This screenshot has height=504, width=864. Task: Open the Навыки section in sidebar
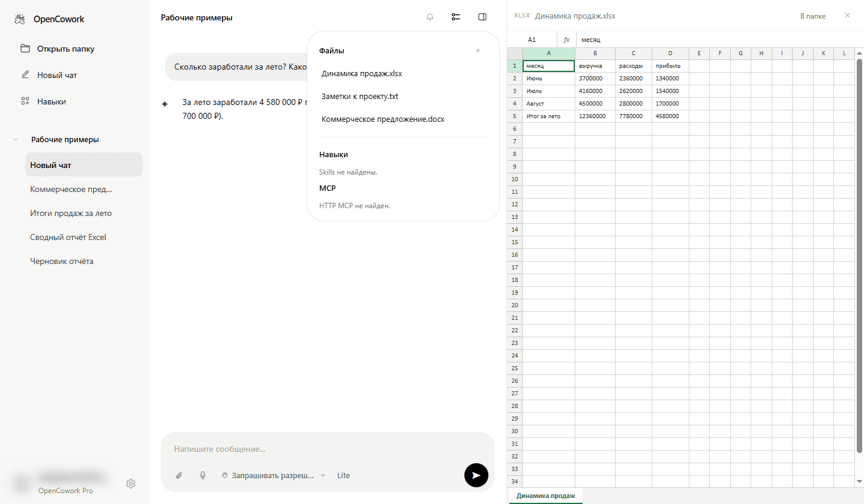[x=43, y=101]
